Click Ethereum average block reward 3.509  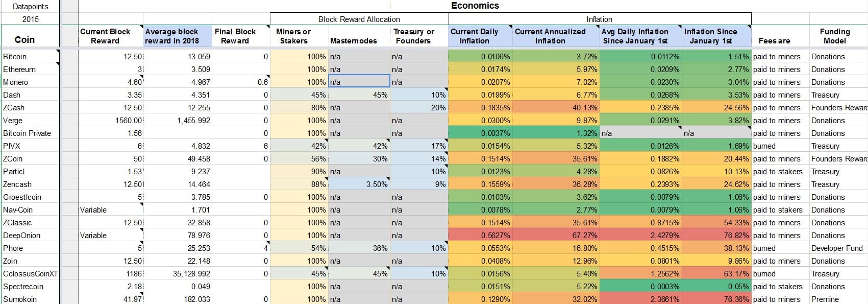(178, 69)
